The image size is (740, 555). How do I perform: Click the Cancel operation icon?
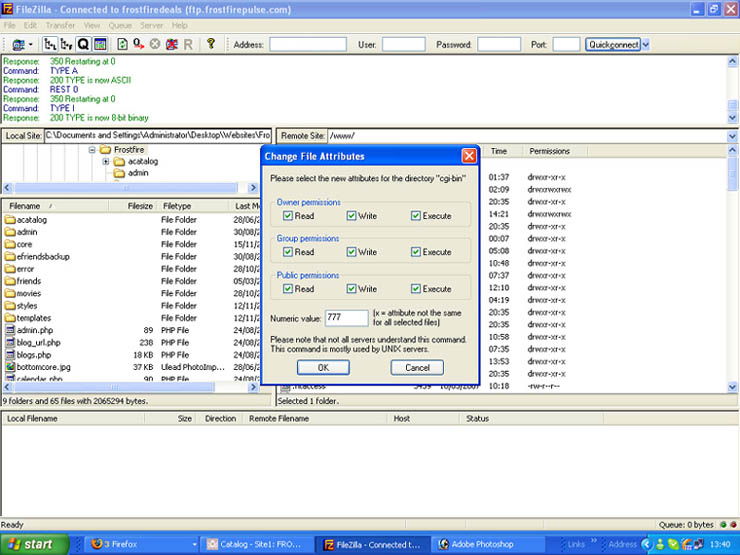pyautogui.click(x=155, y=44)
